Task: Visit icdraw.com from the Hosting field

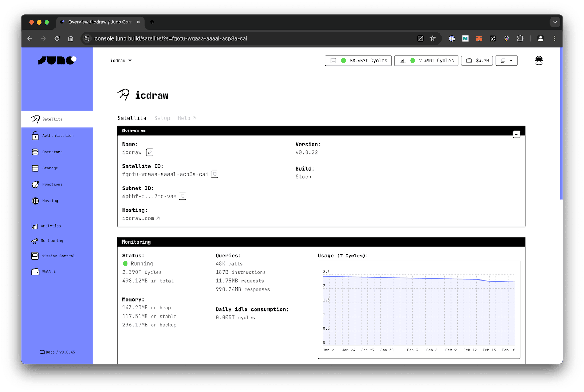Action: coord(141,218)
